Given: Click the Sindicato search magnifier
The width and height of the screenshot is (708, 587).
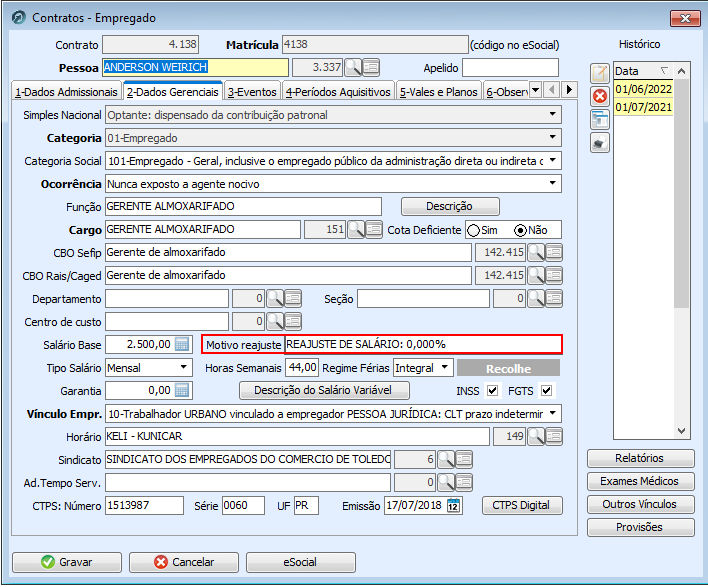Looking at the screenshot, I should (x=446, y=460).
